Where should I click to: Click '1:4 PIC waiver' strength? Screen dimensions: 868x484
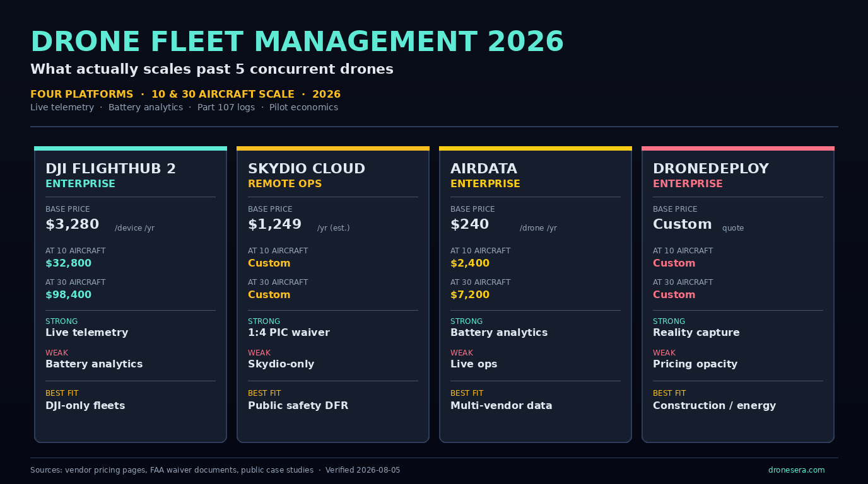click(289, 333)
